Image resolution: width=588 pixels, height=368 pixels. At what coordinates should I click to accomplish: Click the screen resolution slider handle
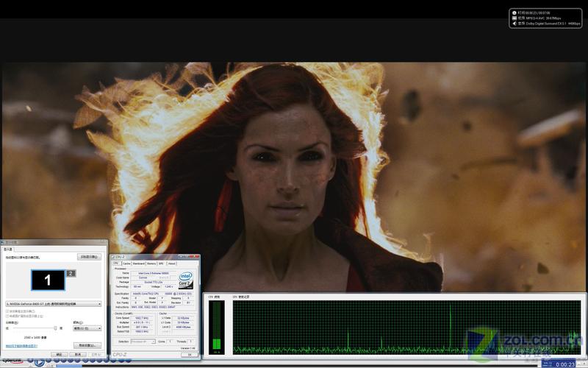click(56, 328)
